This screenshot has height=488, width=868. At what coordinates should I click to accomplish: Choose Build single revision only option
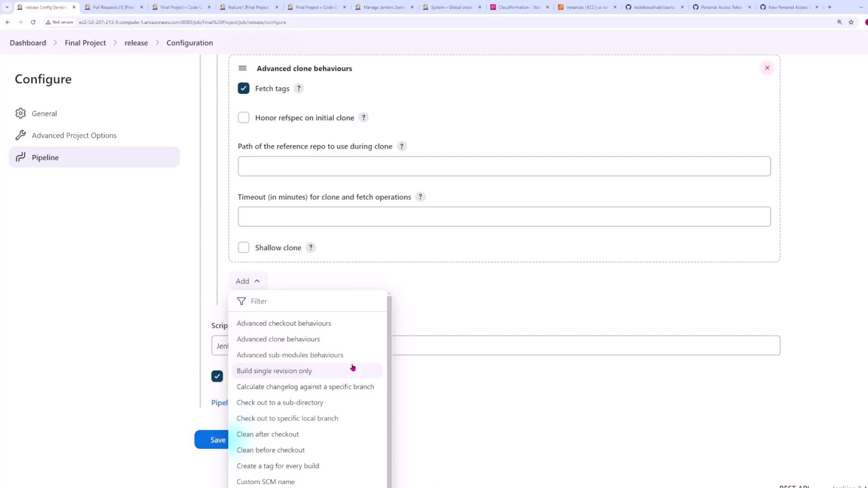274,371
